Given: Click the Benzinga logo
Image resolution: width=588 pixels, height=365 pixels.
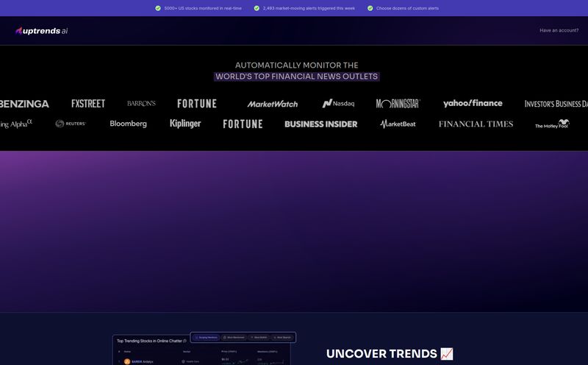Looking at the screenshot, I should tap(24, 104).
